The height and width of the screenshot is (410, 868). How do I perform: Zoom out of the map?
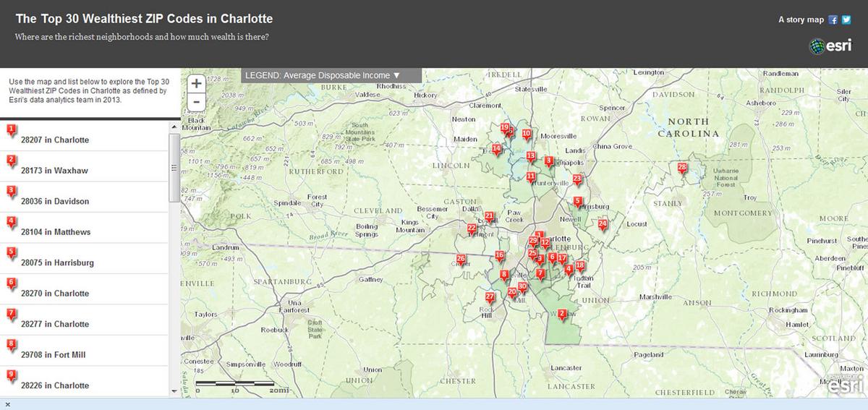pyautogui.click(x=196, y=102)
